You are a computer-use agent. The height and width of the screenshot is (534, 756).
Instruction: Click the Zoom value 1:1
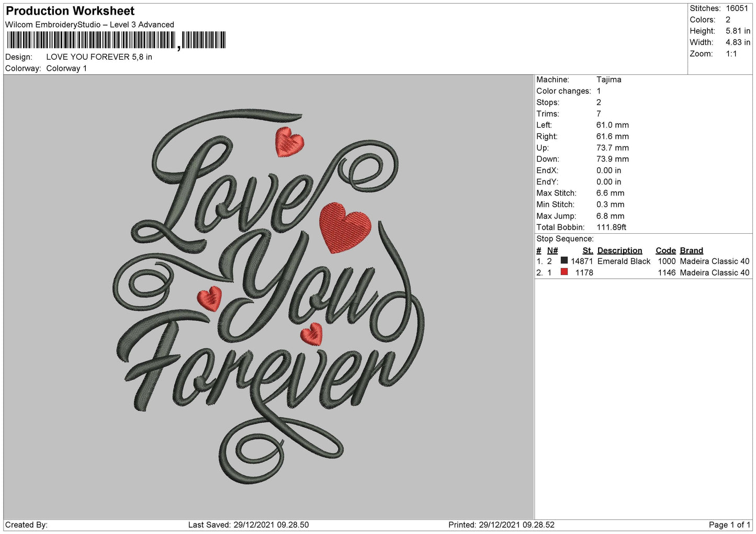pyautogui.click(x=731, y=54)
